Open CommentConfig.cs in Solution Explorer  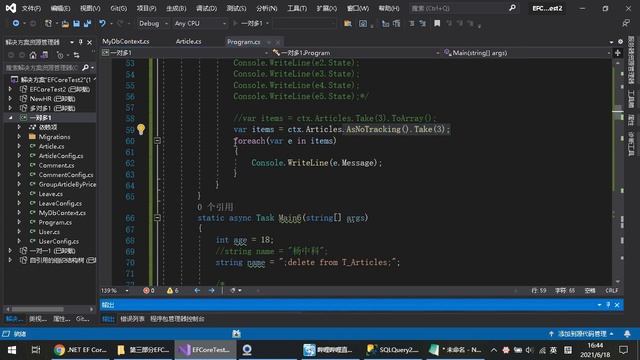click(66, 175)
